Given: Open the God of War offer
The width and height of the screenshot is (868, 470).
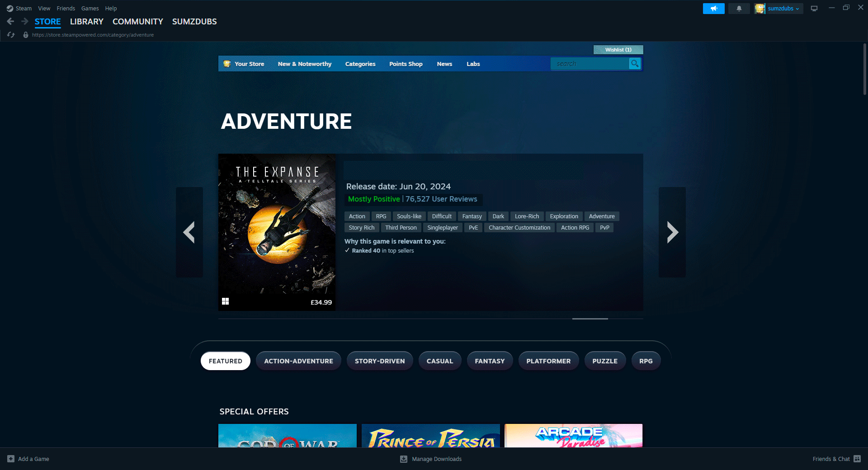Looking at the screenshot, I should tap(288, 436).
